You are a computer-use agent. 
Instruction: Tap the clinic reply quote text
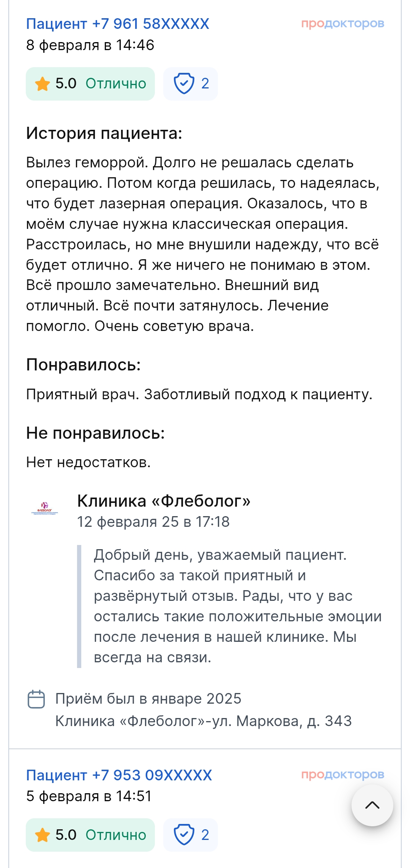coord(237,606)
